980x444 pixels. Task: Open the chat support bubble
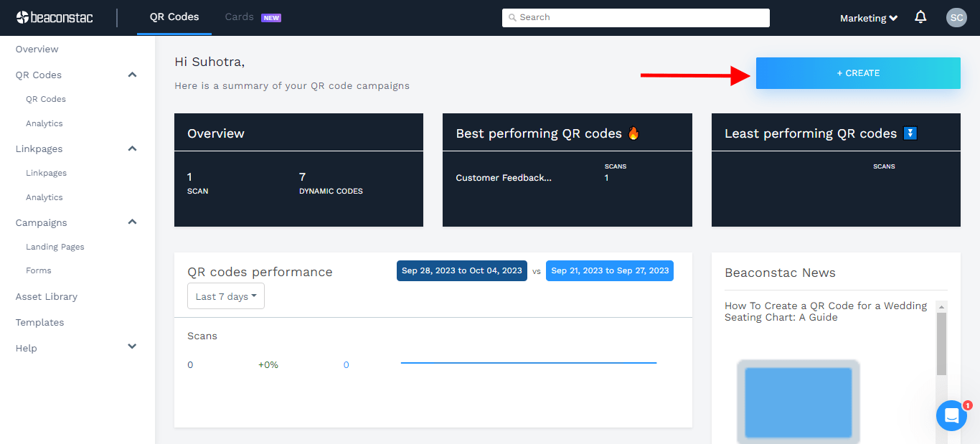click(x=951, y=415)
